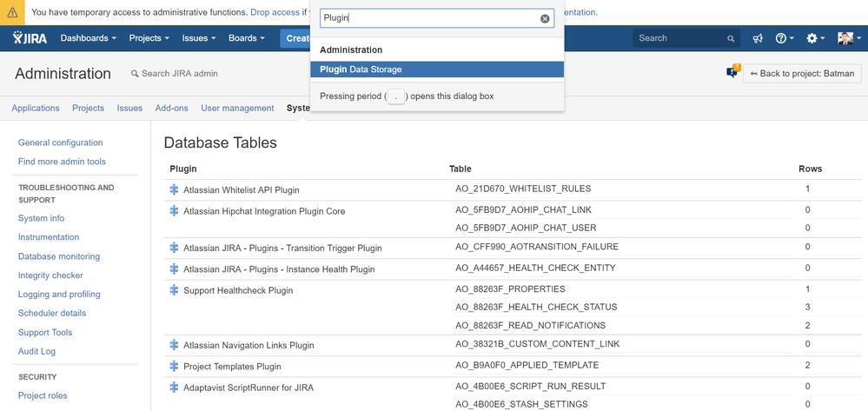
Task: Open General configuration in sidebar
Action: (x=60, y=143)
